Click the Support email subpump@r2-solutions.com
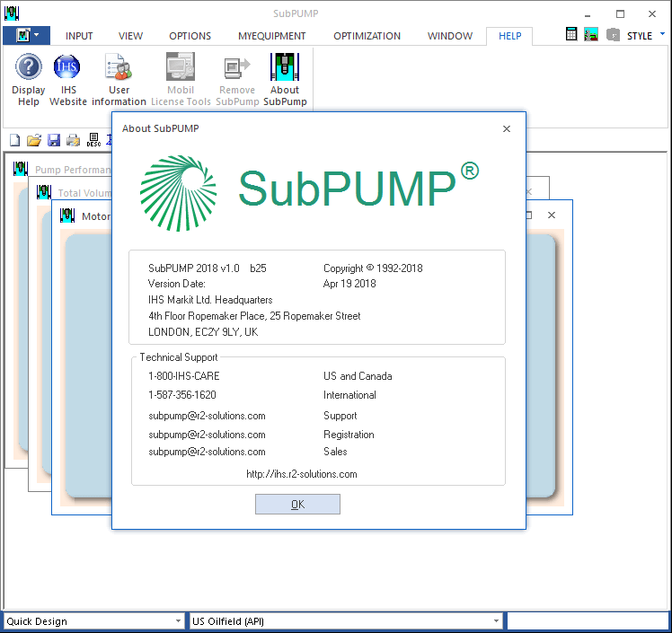Screen dimensions: 672x633 [207, 416]
